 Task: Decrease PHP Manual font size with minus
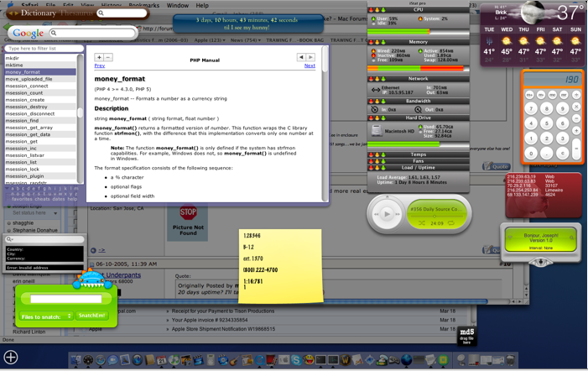(108, 57)
